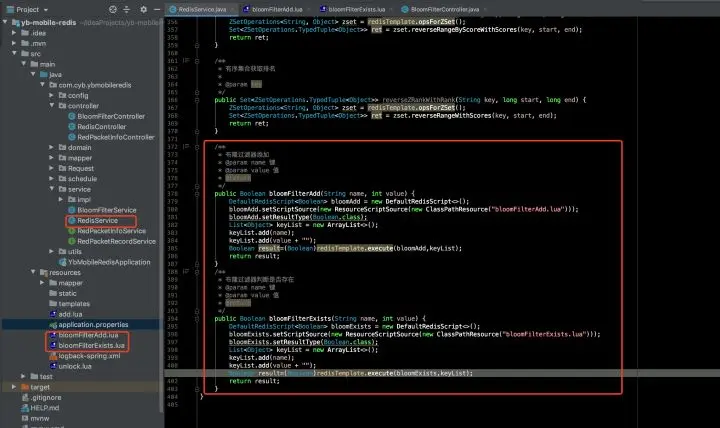
Task: Toggle rendered doc icon at line 388
Action: point(186,271)
